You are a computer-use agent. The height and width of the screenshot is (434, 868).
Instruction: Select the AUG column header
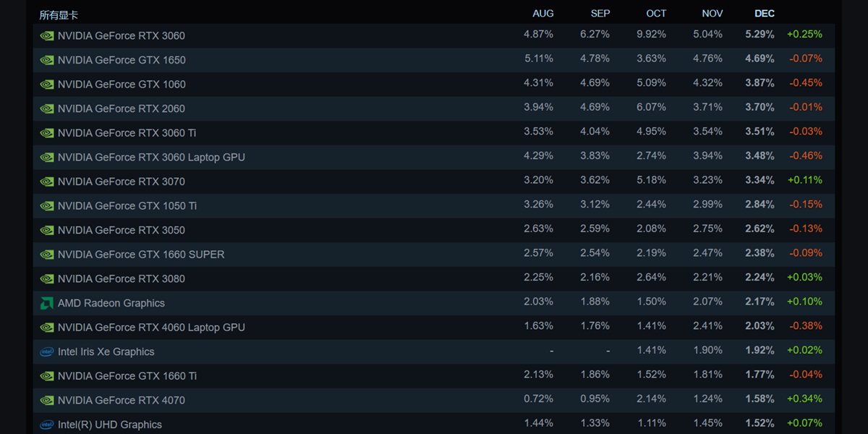[543, 14]
